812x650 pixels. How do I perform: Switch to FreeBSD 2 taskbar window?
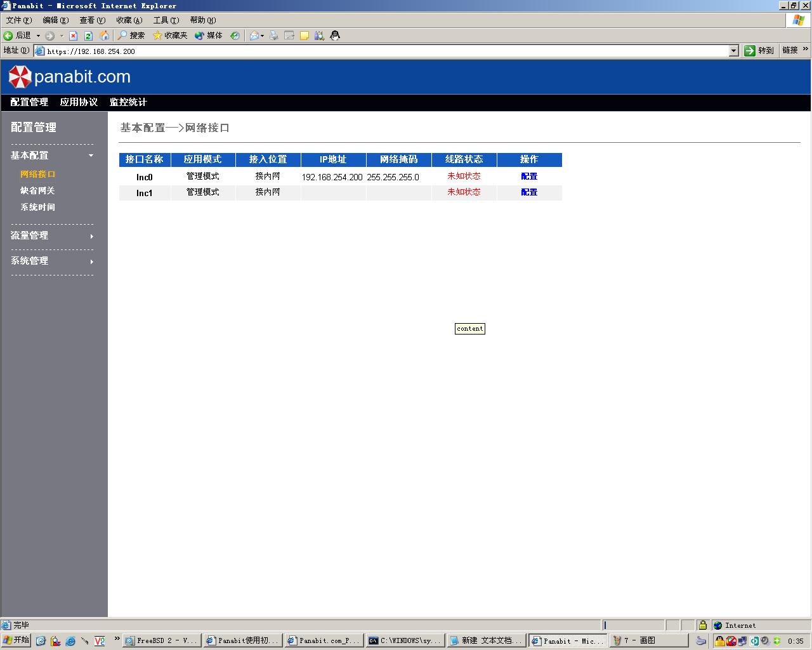click(162, 641)
